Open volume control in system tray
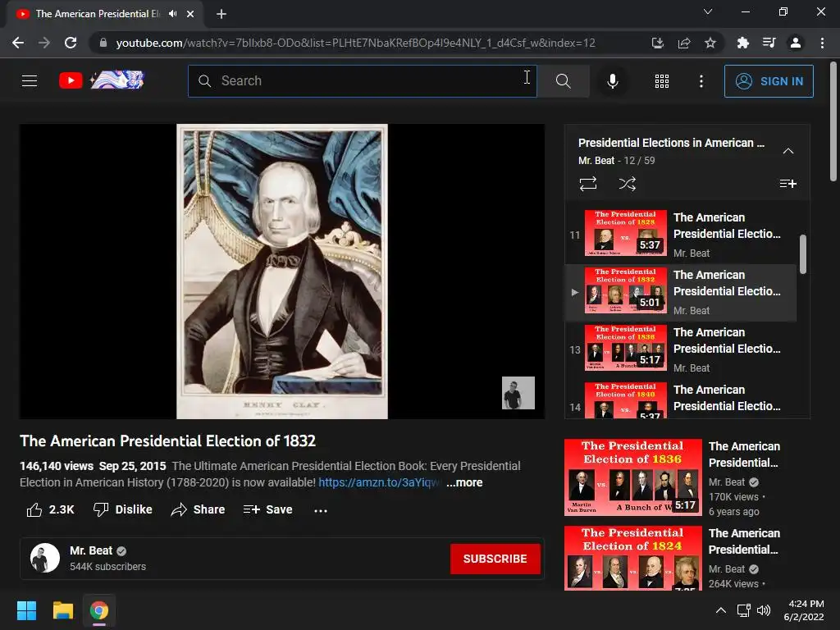This screenshot has height=630, width=840. point(764,610)
